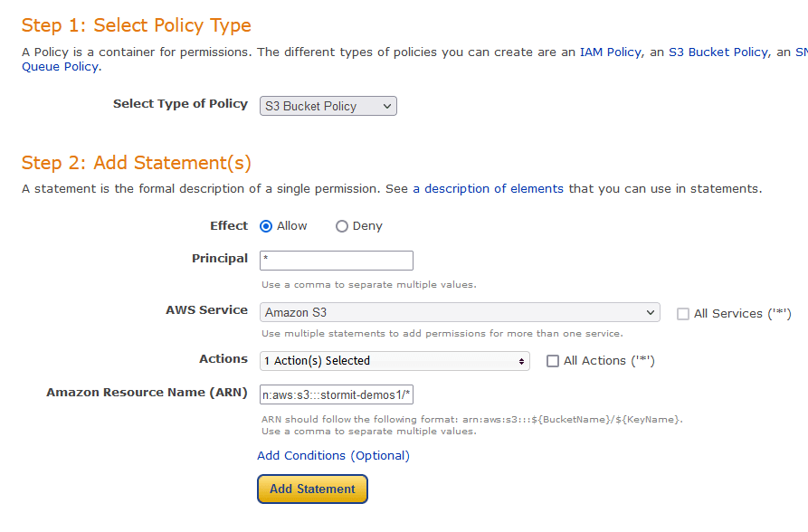Select the Allow effect radio button
Screen dimensions: 808x532
point(266,226)
